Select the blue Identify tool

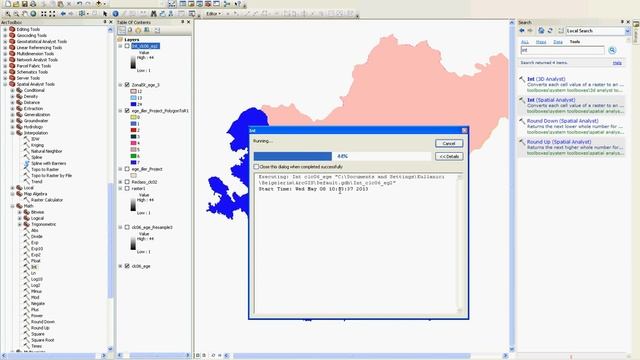click(x=116, y=14)
